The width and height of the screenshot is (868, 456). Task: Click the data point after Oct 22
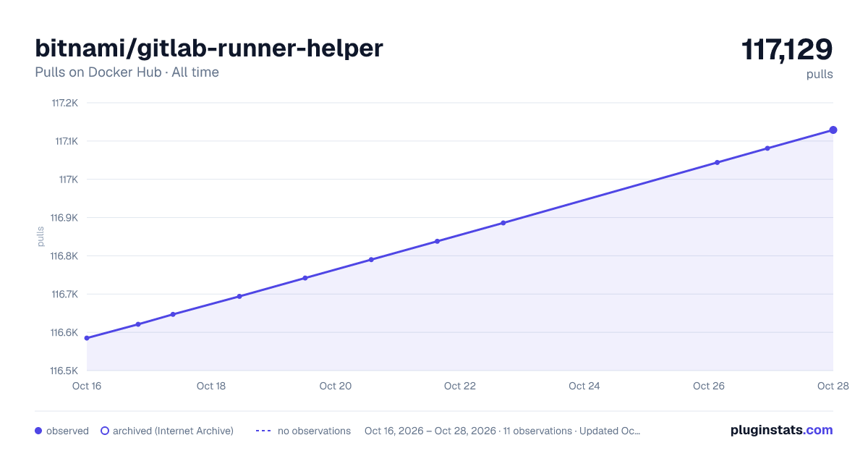(503, 223)
